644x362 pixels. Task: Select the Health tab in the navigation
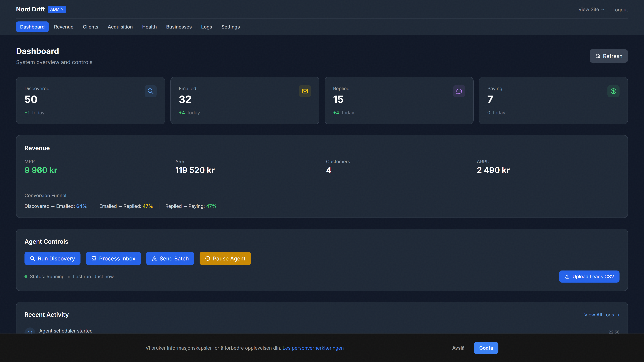click(x=149, y=27)
